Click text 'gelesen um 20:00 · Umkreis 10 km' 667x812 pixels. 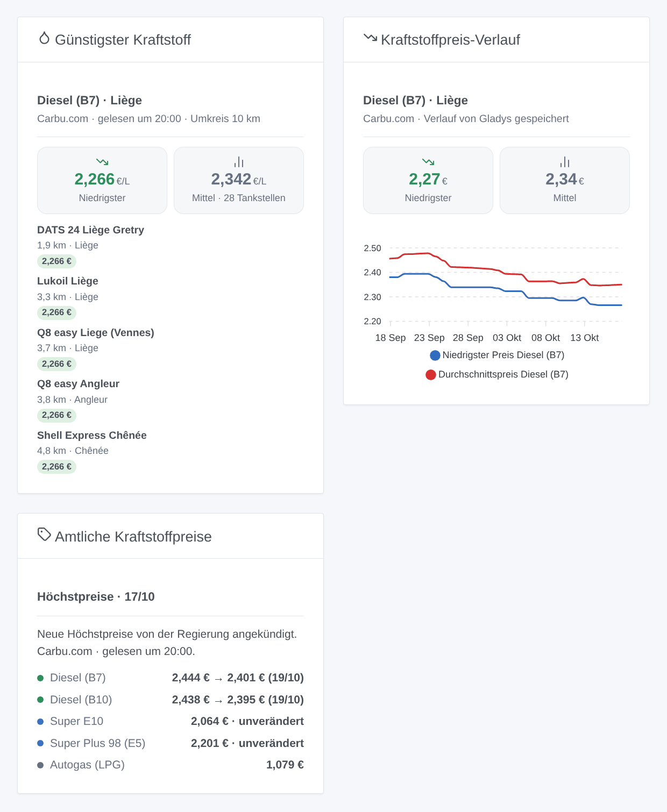tap(179, 118)
